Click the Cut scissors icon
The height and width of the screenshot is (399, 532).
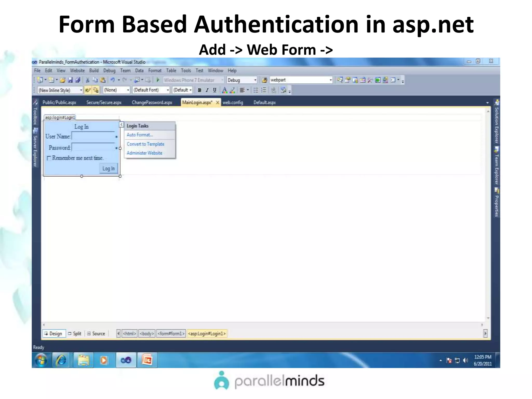click(x=88, y=80)
